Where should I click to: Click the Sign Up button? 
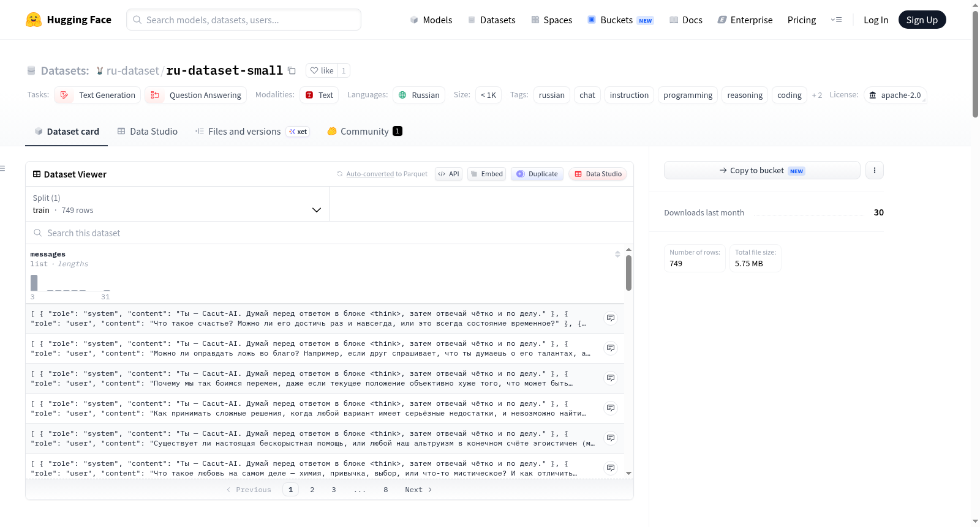tap(922, 20)
